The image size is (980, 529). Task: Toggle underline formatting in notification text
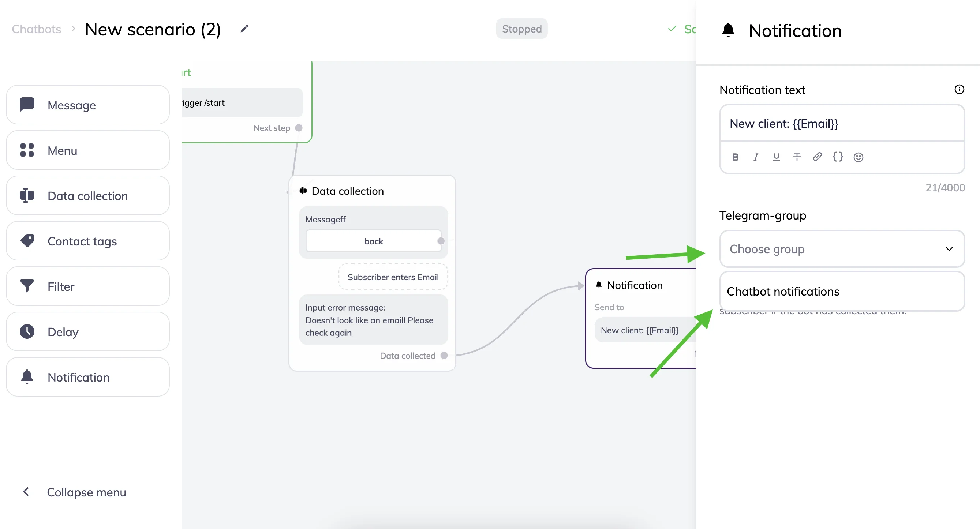[776, 157]
